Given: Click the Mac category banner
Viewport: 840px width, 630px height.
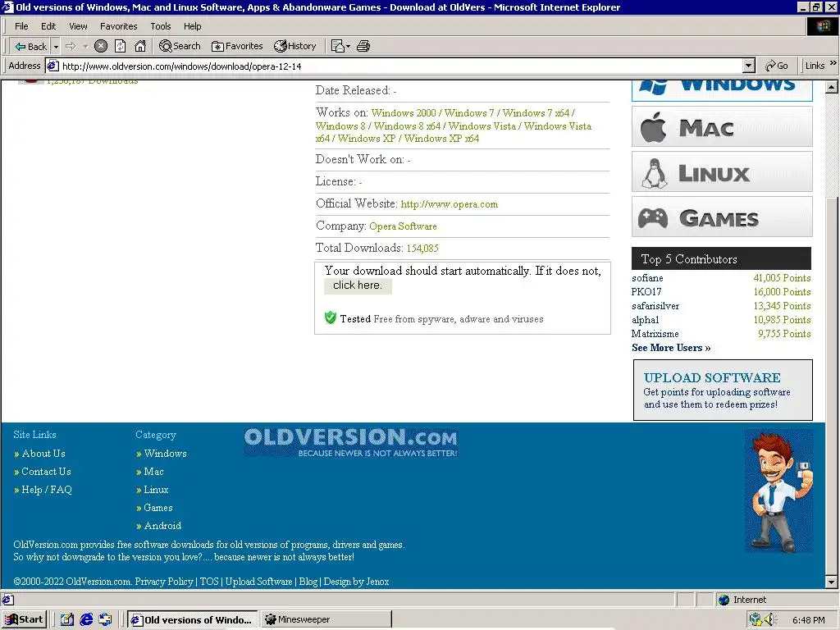Looking at the screenshot, I should pos(722,127).
